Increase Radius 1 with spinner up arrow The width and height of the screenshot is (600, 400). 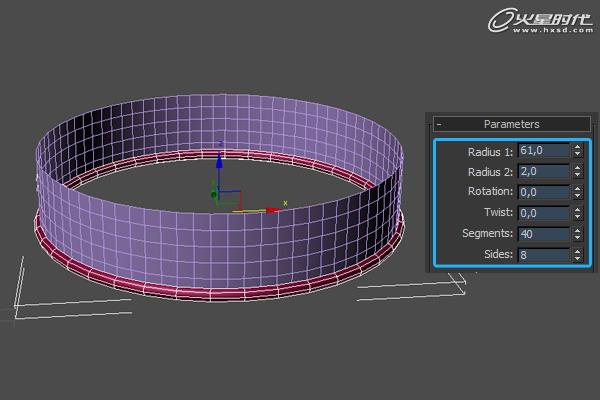[577, 147]
